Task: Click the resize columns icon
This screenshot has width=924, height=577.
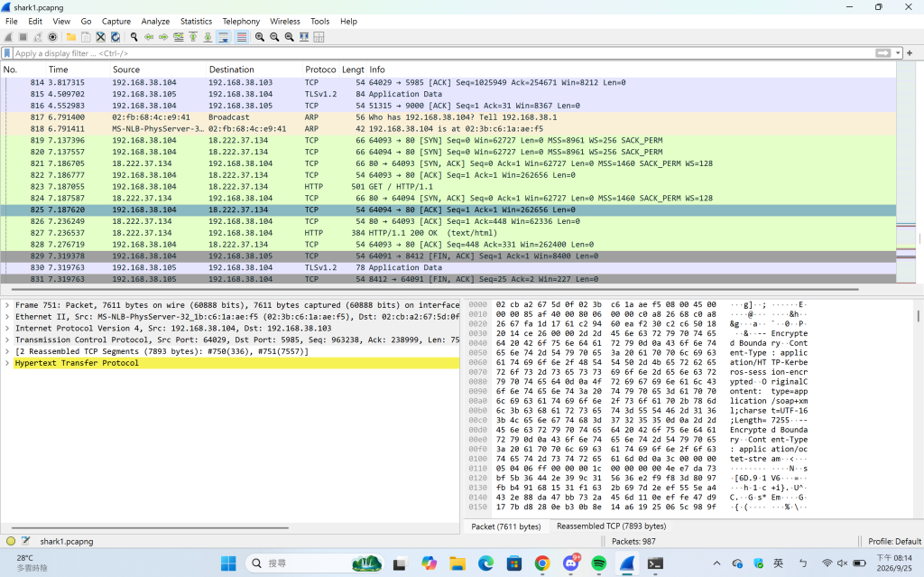Action: pos(304,37)
